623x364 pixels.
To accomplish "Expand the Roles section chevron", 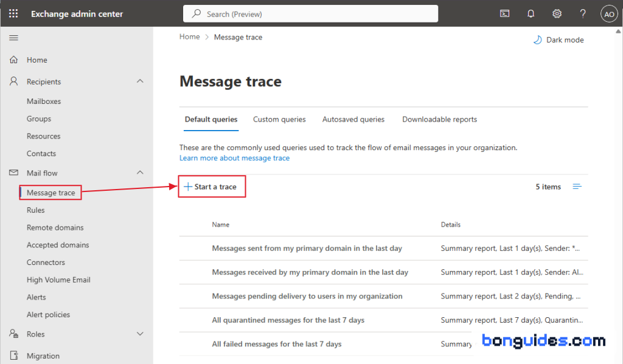I will [140, 334].
